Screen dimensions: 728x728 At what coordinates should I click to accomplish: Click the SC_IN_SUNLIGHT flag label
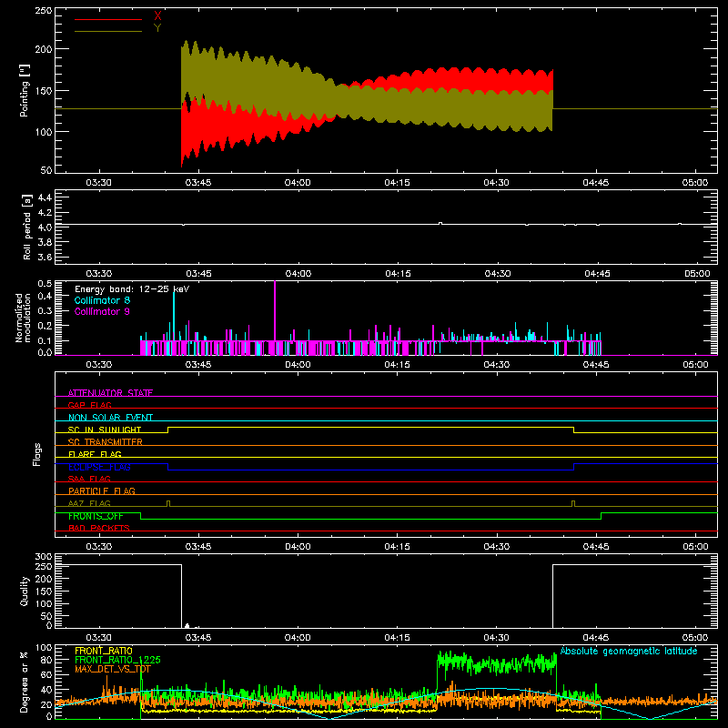point(105,430)
